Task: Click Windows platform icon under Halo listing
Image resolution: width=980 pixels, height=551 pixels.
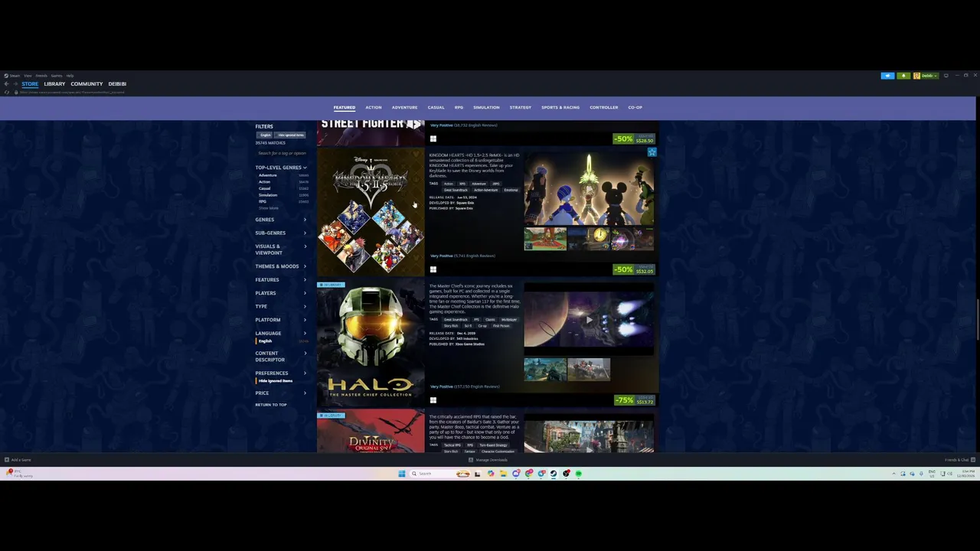Action: point(433,400)
